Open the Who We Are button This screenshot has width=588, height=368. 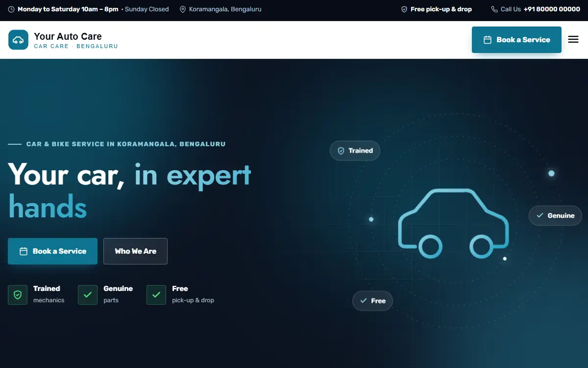tap(135, 251)
